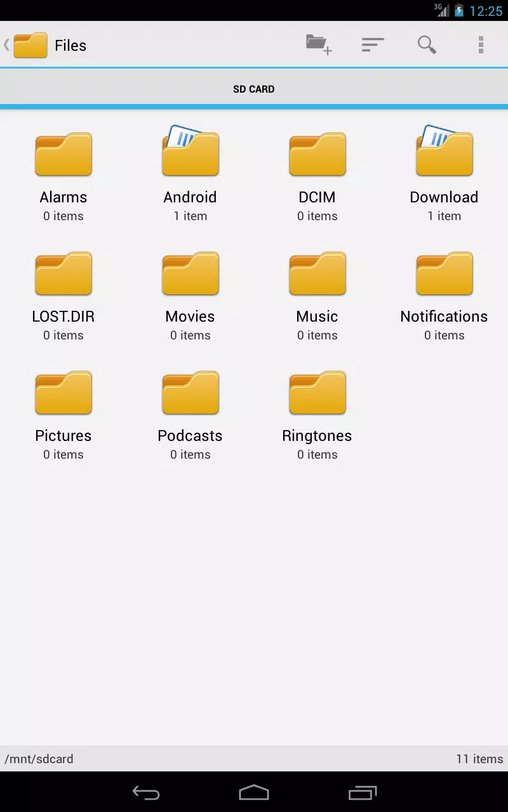Tap the Android recent apps button

click(x=363, y=792)
